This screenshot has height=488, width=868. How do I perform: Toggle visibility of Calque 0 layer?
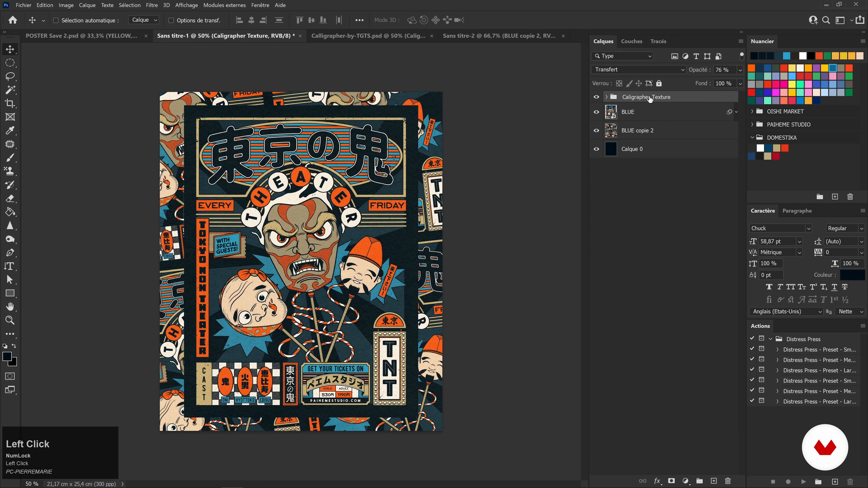[596, 149]
